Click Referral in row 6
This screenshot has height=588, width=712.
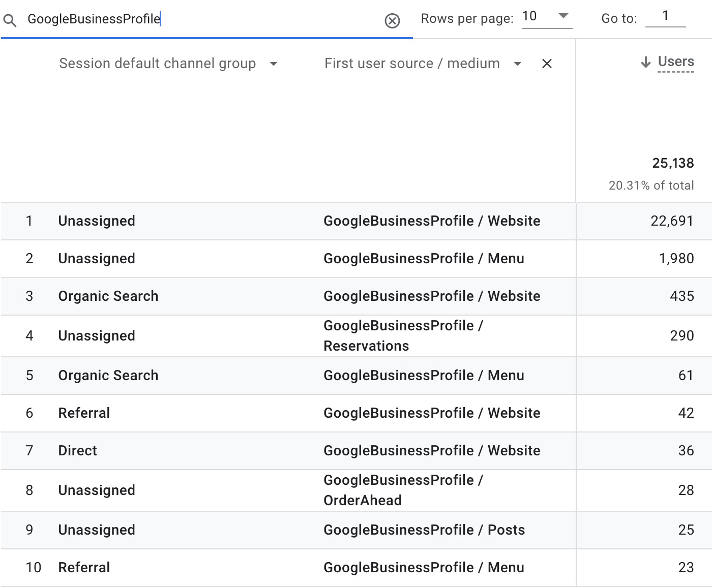(x=84, y=413)
